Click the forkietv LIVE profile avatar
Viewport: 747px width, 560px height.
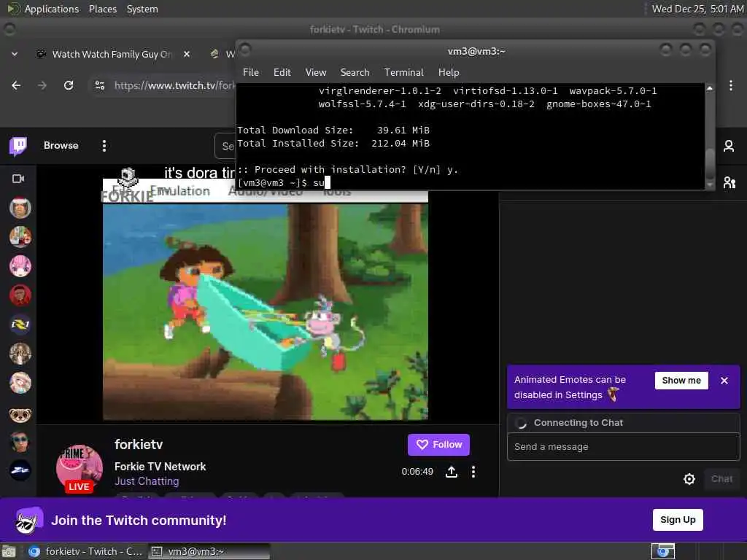coord(79,468)
